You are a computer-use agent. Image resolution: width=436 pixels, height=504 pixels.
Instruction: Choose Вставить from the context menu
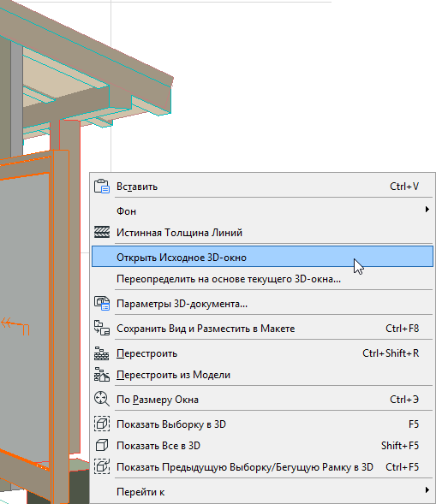click(x=262, y=187)
